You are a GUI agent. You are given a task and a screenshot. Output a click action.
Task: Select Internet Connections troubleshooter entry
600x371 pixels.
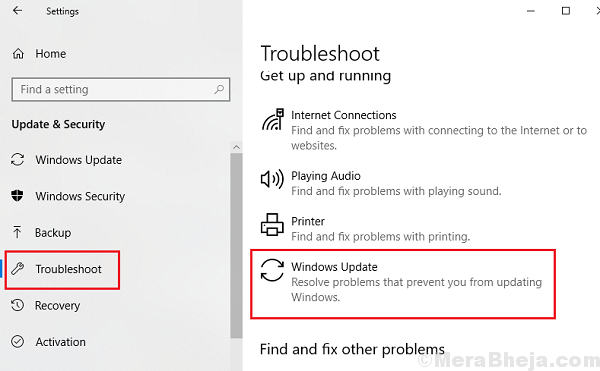coord(424,130)
